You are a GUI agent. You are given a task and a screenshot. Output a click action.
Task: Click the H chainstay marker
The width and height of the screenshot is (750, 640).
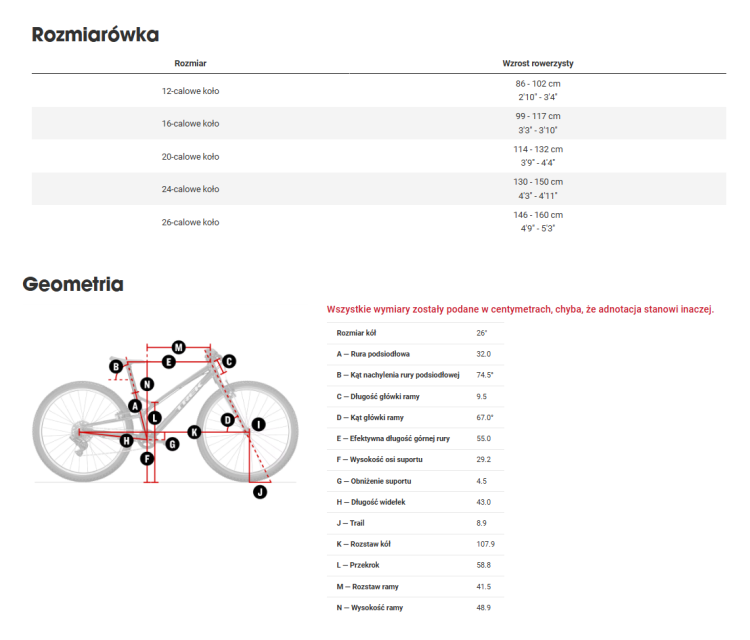pos(126,440)
